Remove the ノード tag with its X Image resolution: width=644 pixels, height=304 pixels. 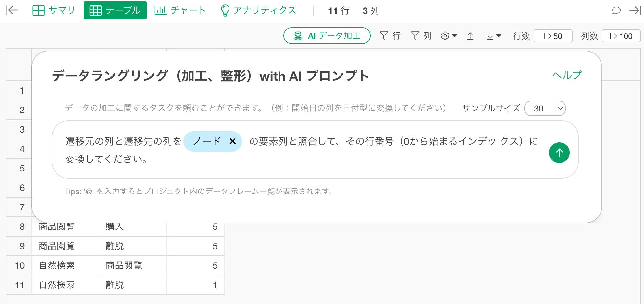pos(232,141)
